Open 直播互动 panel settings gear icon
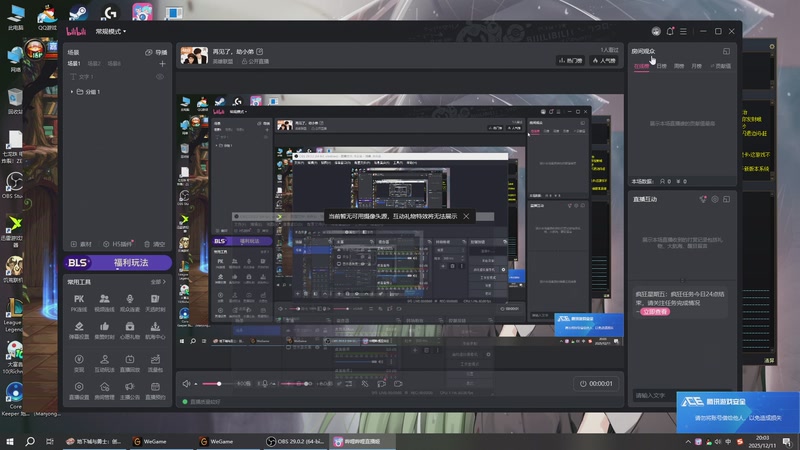800x450 pixels. (715, 199)
